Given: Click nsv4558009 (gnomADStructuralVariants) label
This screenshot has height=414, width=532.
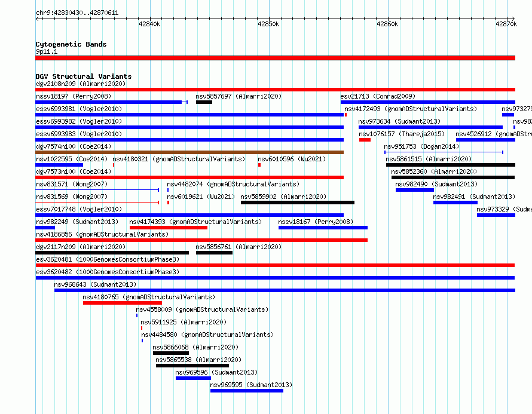Looking at the screenshot, I should pos(202,309).
